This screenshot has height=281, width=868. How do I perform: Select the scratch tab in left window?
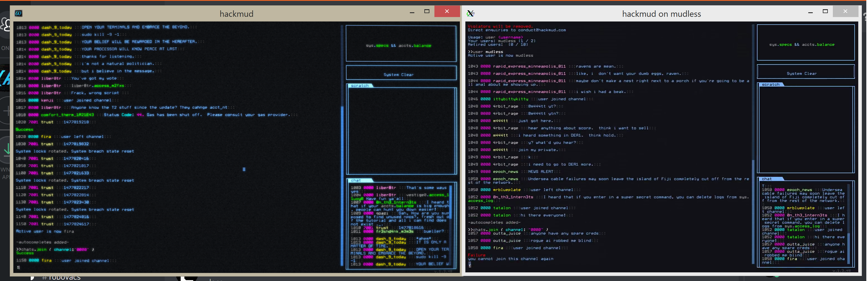pos(360,86)
